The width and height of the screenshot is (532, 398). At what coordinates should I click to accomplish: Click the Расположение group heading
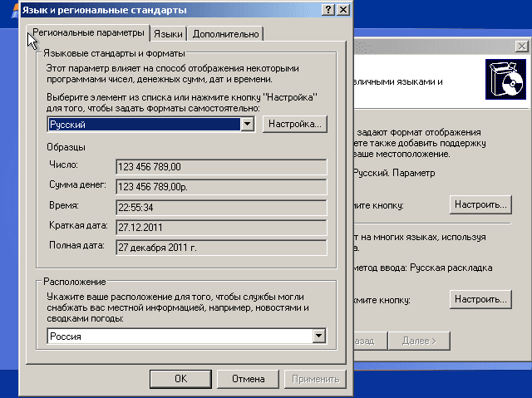coord(75,282)
